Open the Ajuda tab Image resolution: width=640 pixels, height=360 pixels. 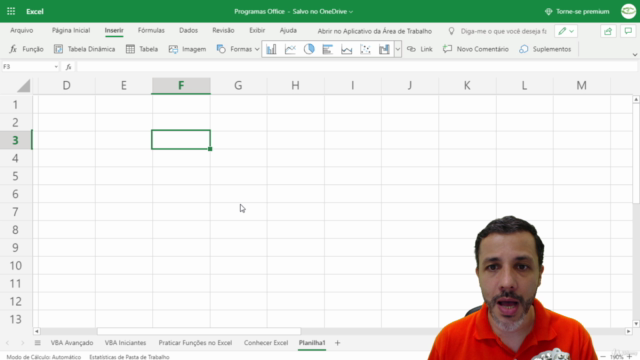pos(288,31)
